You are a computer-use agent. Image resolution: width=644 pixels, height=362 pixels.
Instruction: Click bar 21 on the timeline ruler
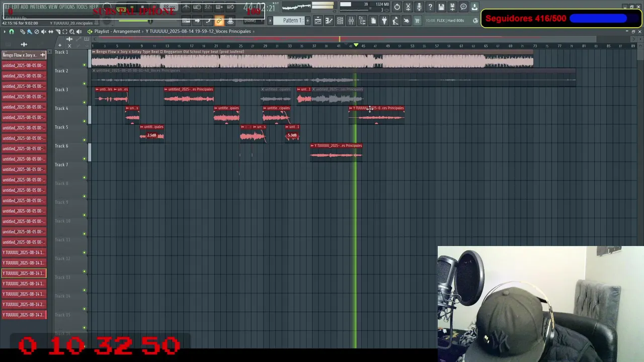[216, 46]
